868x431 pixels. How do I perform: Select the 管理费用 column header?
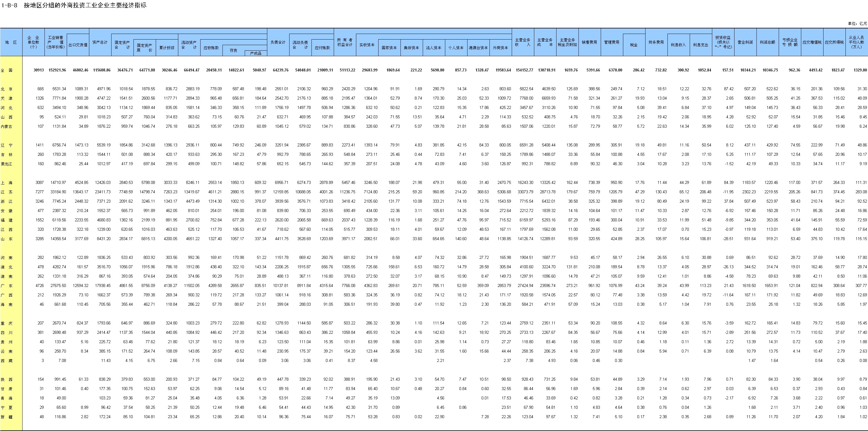(612, 42)
